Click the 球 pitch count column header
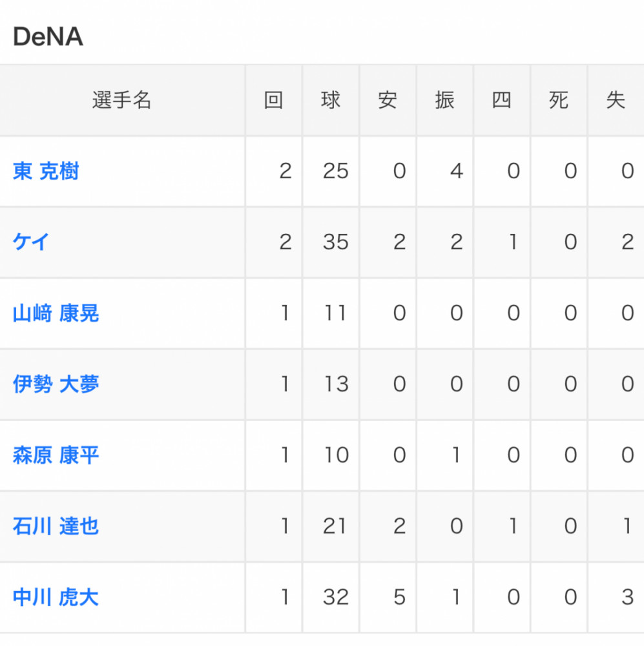The width and height of the screenshot is (644, 646). [x=331, y=100]
